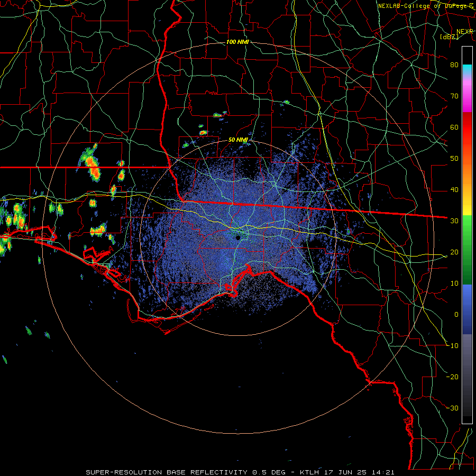
Task: Click the -30 value on the dBZ scale
Action: click(453, 408)
